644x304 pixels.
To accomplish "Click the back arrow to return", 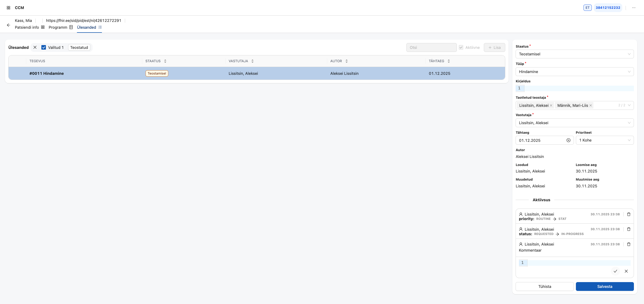I will (x=9, y=25).
